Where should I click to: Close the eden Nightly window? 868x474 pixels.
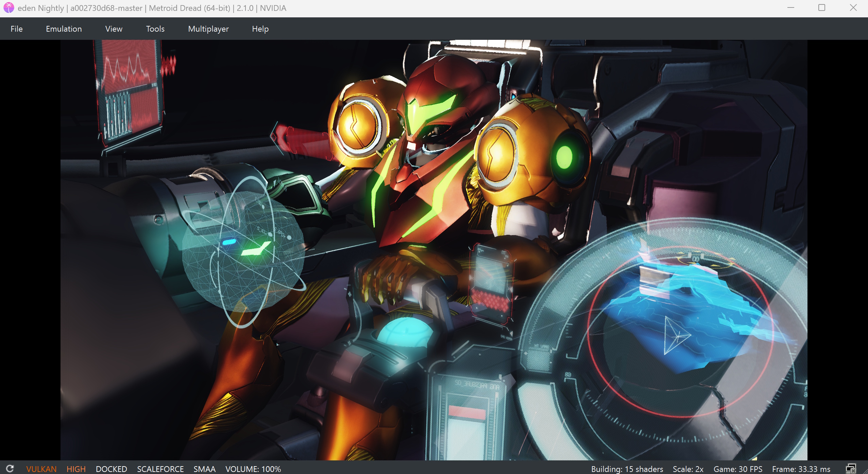[853, 8]
